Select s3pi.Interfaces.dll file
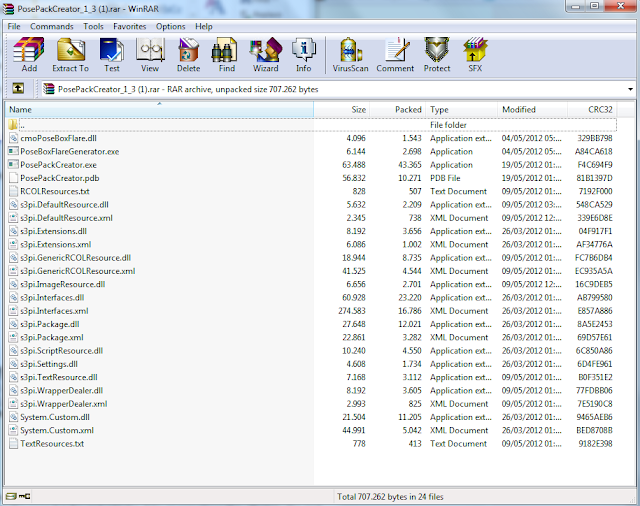The height and width of the screenshot is (506, 640). click(x=52, y=297)
